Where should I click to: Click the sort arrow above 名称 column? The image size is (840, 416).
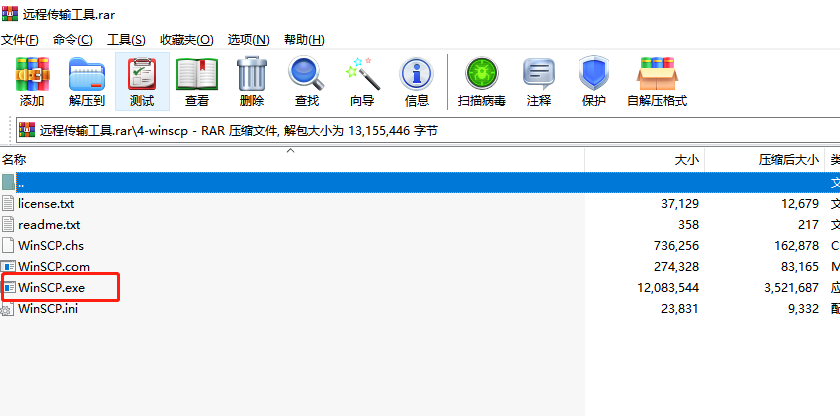[291, 151]
